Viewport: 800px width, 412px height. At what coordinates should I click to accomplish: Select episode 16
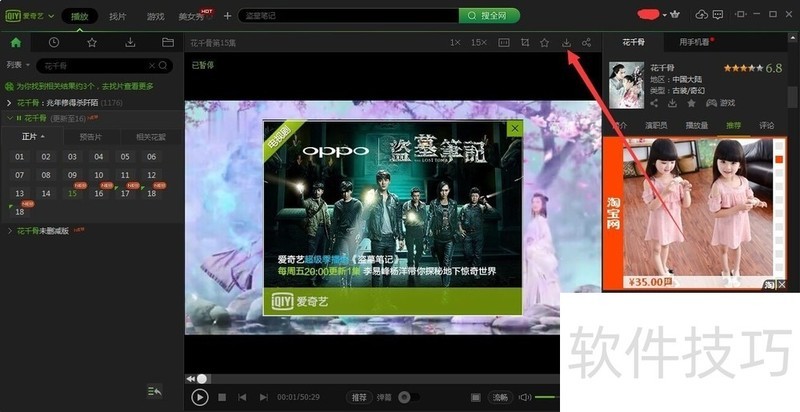(x=98, y=193)
